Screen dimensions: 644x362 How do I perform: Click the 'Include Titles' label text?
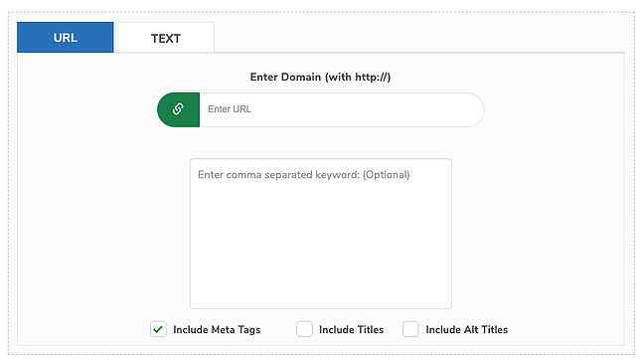pyautogui.click(x=351, y=329)
